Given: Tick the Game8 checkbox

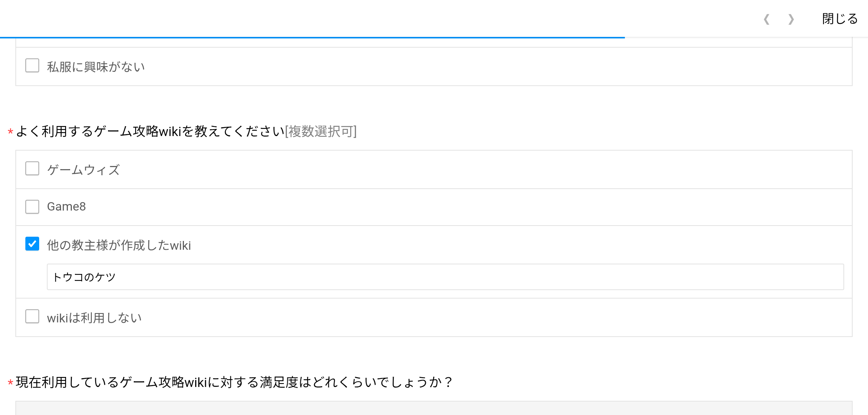Looking at the screenshot, I should tap(32, 207).
